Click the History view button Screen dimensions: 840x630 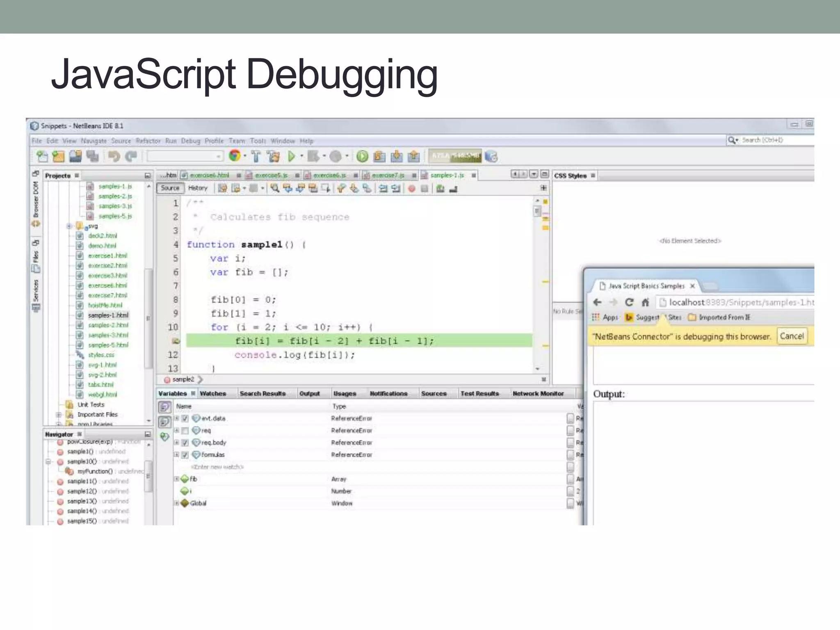coord(198,188)
